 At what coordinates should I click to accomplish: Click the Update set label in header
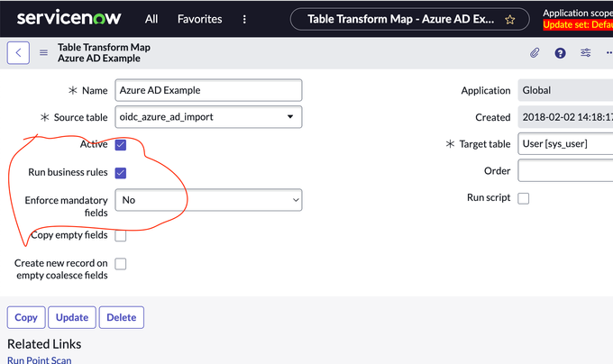[578, 24]
